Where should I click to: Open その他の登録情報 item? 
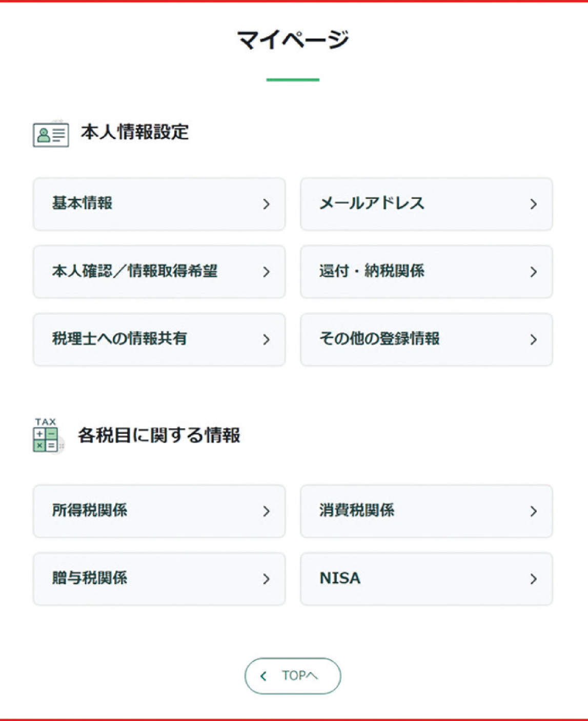click(x=426, y=339)
